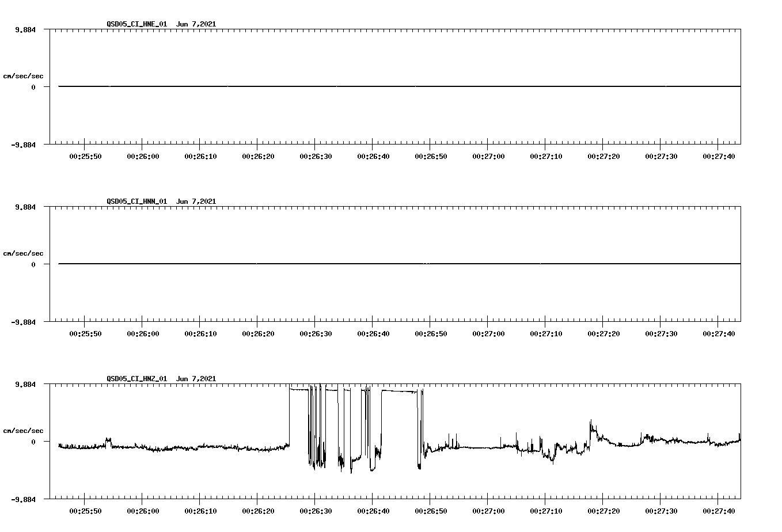This screenshot has height=532, width=782.
Task: Click the 9.884 upper limit on the HNN plot
Action: click(25, 207)
